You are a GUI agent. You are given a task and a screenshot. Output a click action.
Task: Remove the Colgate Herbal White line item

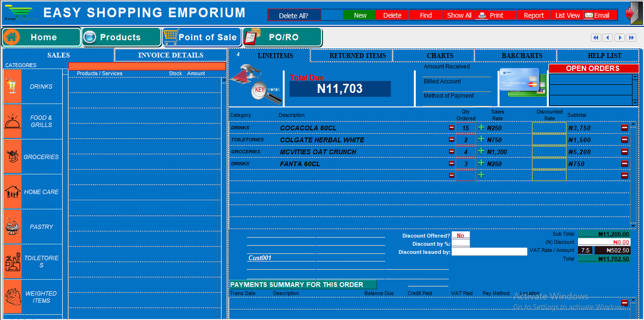coord(624,140)
